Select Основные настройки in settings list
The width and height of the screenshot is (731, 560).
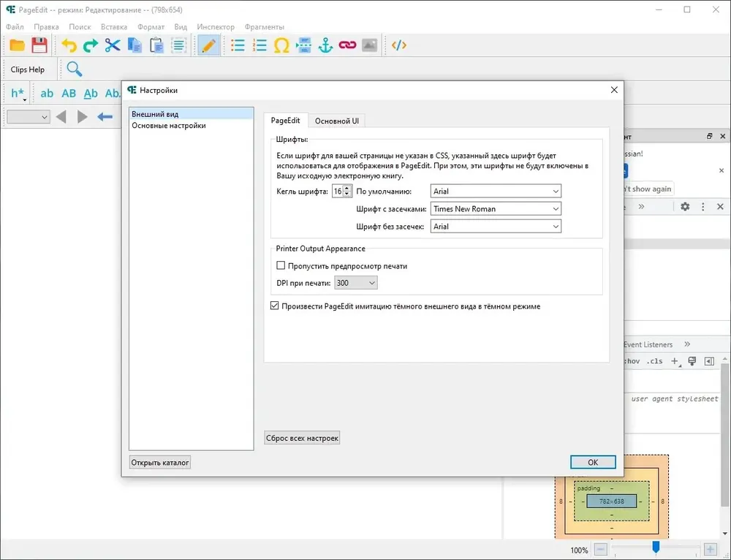[x=191, y=126]
